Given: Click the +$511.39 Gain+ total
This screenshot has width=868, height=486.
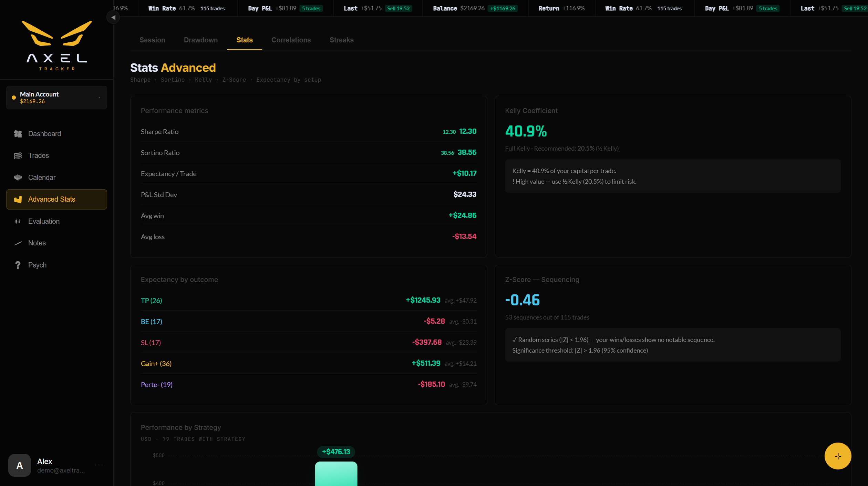Looking at the screenshot, I should click(x=426, y=363).
